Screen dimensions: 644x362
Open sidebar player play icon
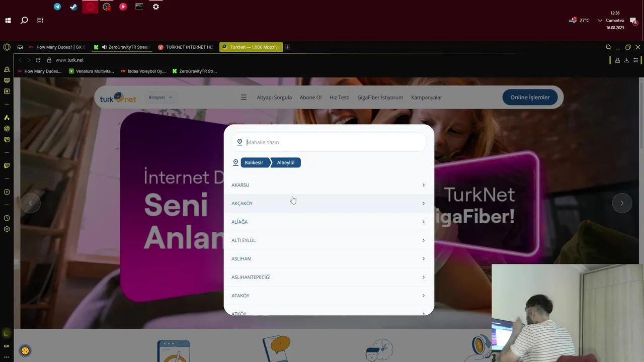pyautogui.click(x=7, y=192)
